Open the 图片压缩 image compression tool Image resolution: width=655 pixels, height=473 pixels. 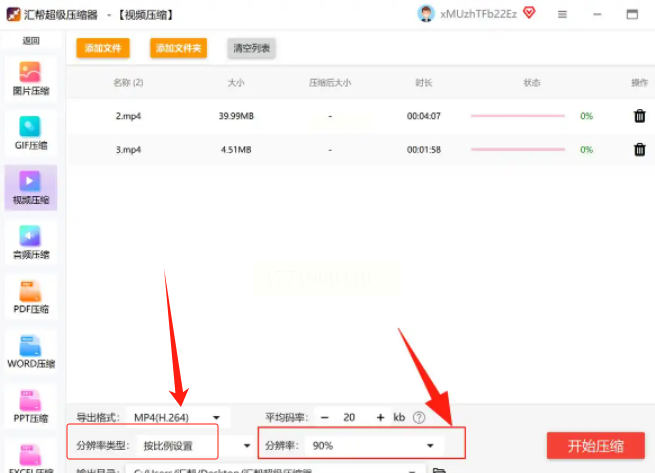30,79
